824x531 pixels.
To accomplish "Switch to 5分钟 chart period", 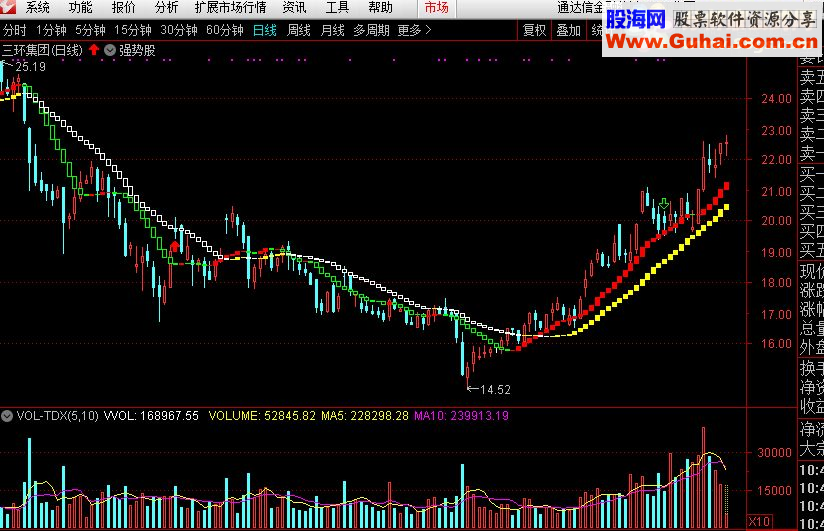I will [90, 30].
